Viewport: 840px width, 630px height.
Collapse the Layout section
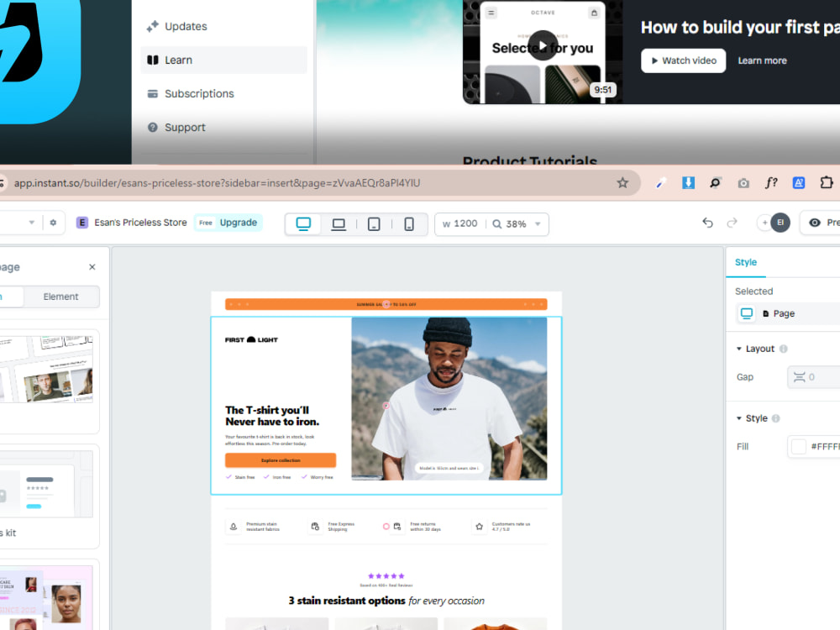tap(738, 349)
